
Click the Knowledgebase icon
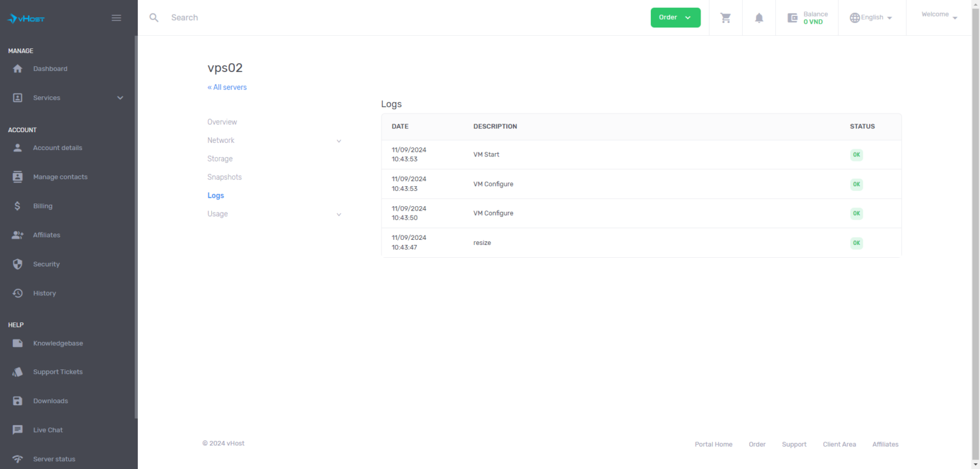point(18,343)
